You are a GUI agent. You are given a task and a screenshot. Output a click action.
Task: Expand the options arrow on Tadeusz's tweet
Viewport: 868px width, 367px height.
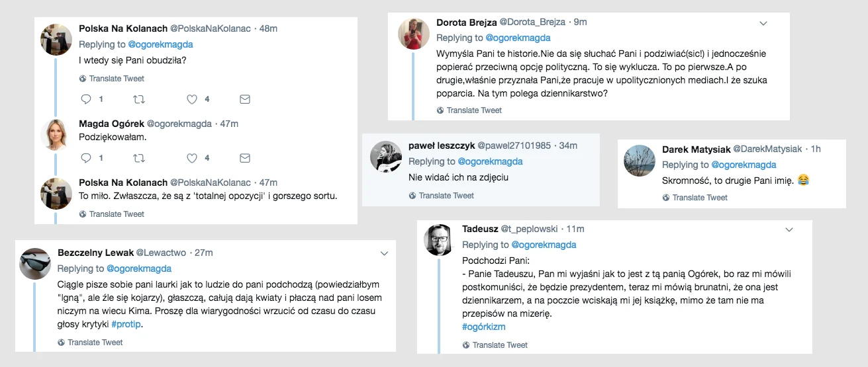pos(789,229)
